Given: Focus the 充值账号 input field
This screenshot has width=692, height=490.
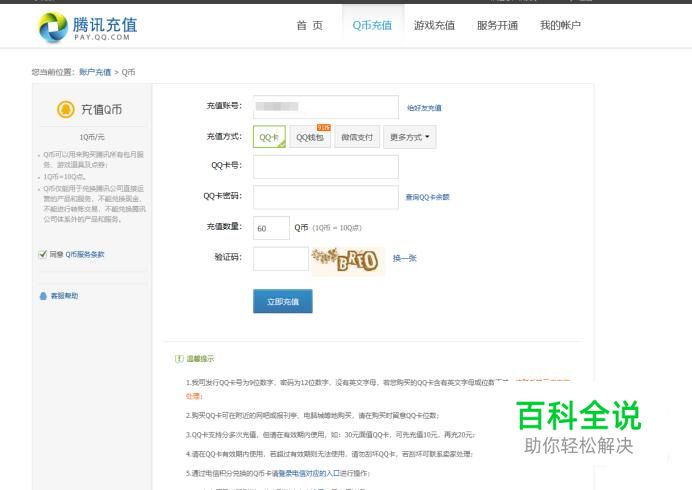Looking at the screenshot, I should 326,107.
